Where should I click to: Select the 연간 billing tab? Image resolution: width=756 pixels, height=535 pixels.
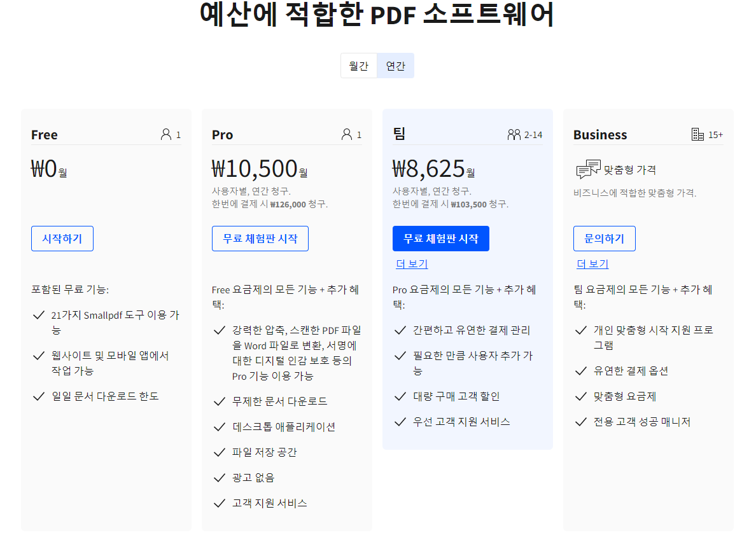point(395,65)
